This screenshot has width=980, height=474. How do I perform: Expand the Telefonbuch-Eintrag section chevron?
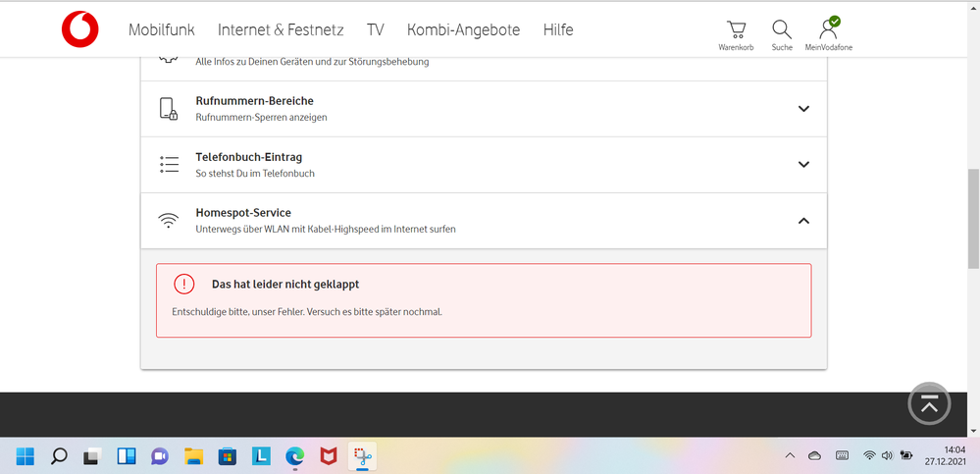[803, 165]
